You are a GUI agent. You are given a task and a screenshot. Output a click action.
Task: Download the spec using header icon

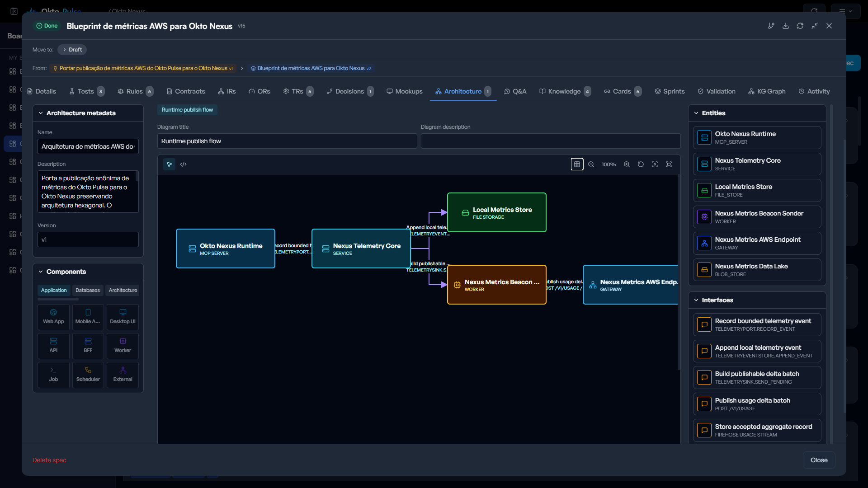[786, 26]
